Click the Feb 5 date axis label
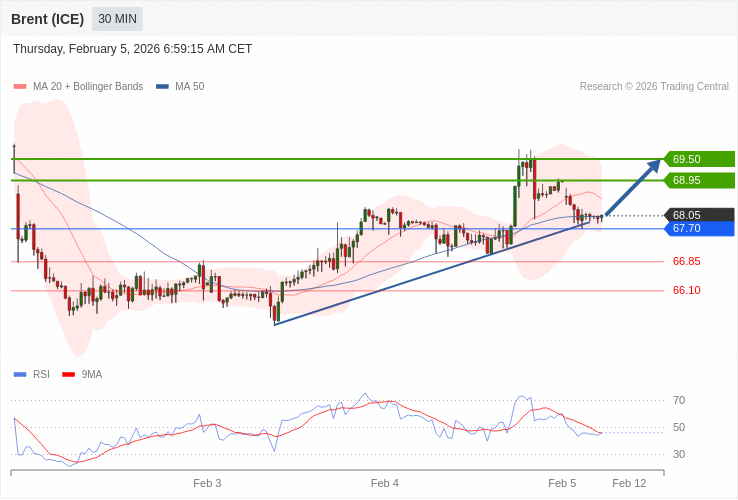The image size is (738, 500). (x=562, y=483)
